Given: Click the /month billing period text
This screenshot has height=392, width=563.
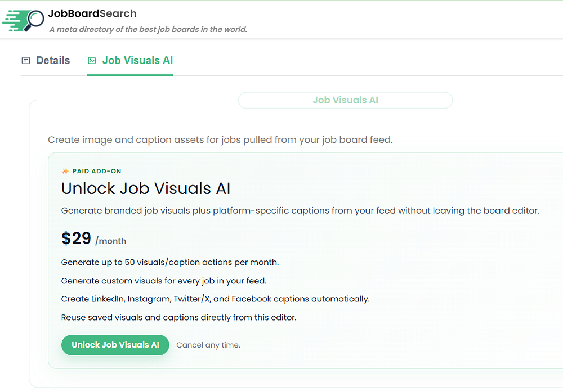Looking at the screenshot, I should coord(111,241).
